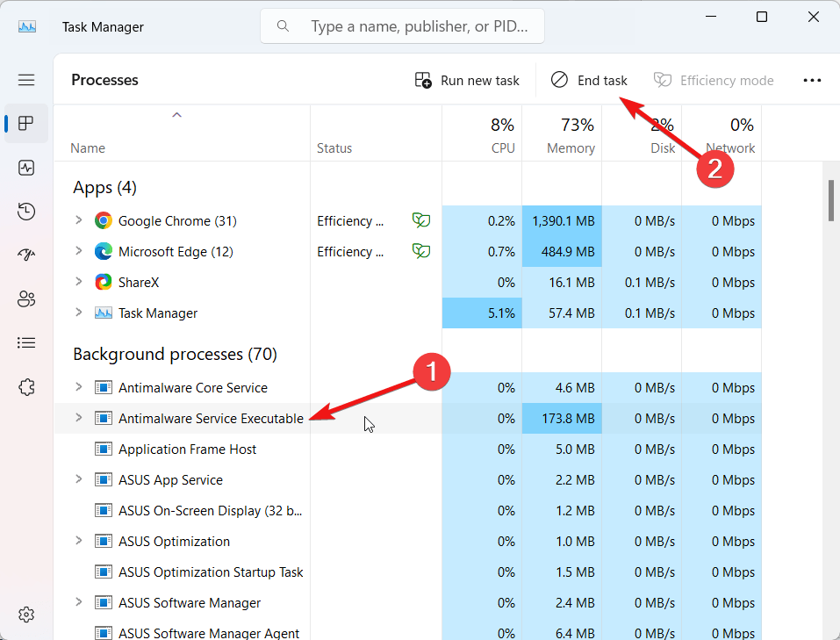
Task: Open the App history sidebar icon
Action: point(26,212)
